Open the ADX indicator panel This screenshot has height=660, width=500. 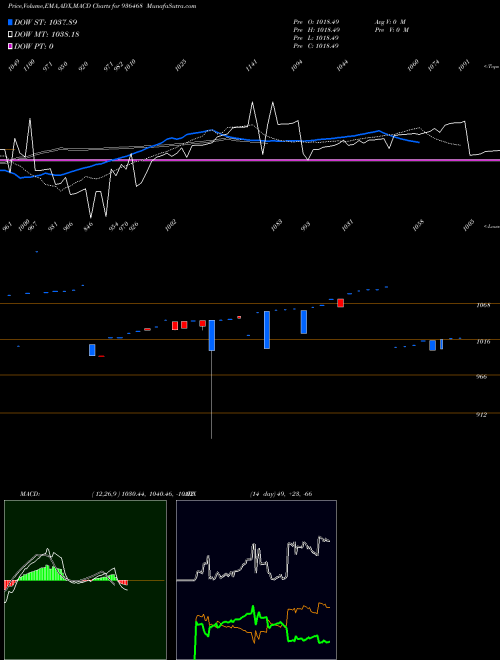tap(256, 580)
